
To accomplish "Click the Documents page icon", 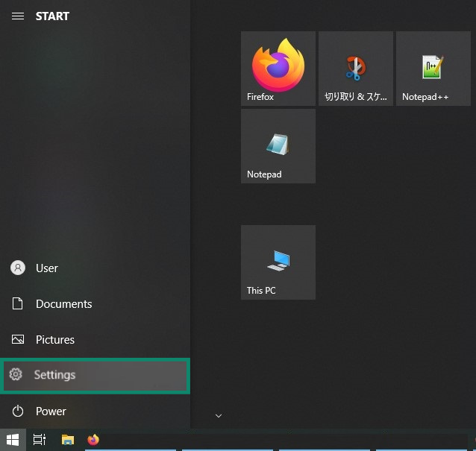I will click(18, 303).
